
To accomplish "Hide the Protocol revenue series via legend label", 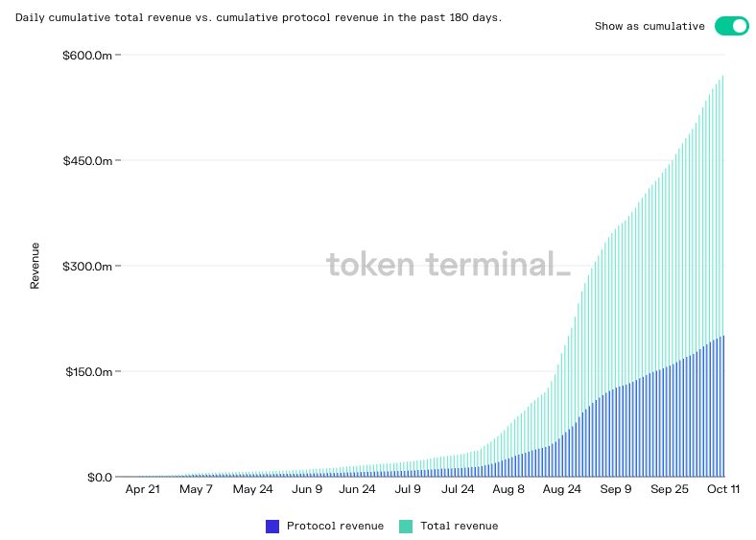I will [335, 526].
